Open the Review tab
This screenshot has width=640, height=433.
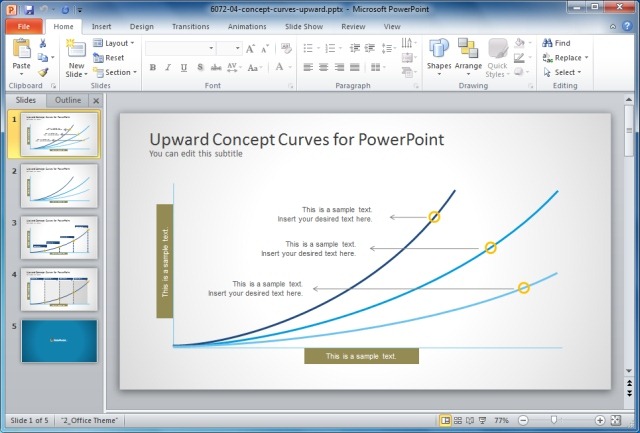click(x=353, y=27)
